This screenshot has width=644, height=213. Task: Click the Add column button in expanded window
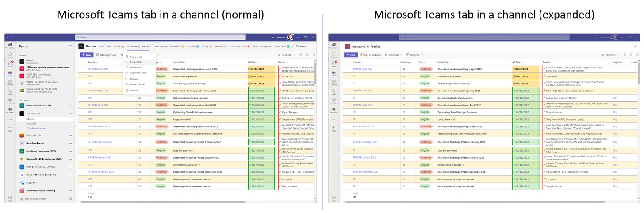tap(634, 62)
